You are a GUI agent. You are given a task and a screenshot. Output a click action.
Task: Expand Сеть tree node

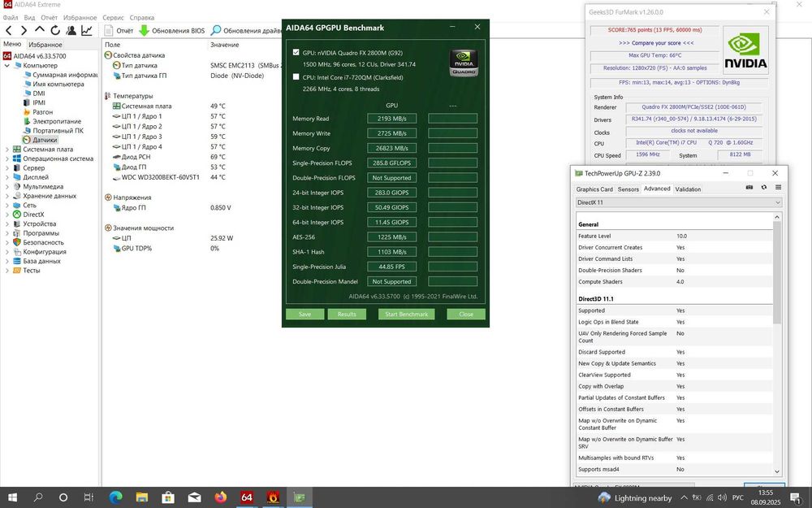pyautogui.click(x=6, y=206)
